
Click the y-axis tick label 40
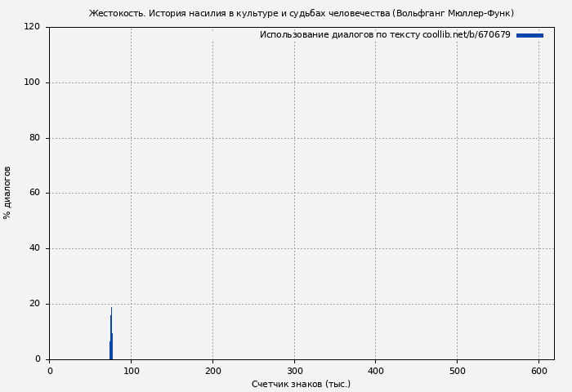[x=35, y=248]
